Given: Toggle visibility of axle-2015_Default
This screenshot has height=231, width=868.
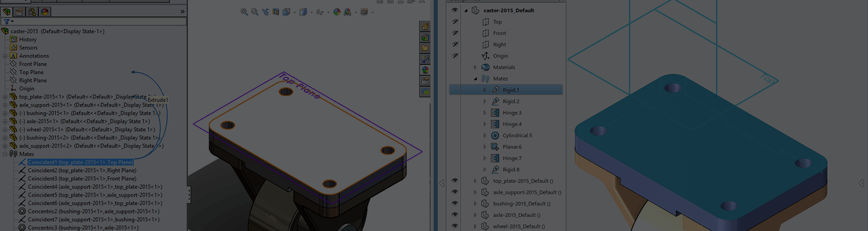Looking at the screenshot, I should [455, 215].
